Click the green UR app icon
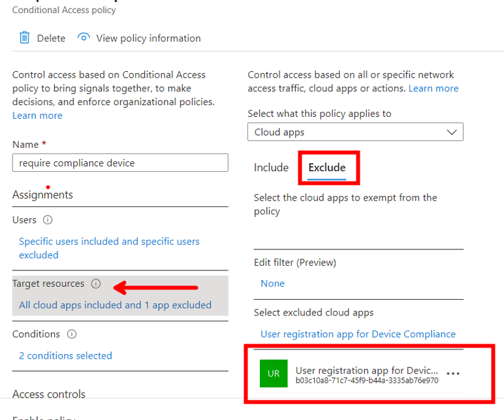504x420 pixels. pyautogui.click(x=273, y=374)
